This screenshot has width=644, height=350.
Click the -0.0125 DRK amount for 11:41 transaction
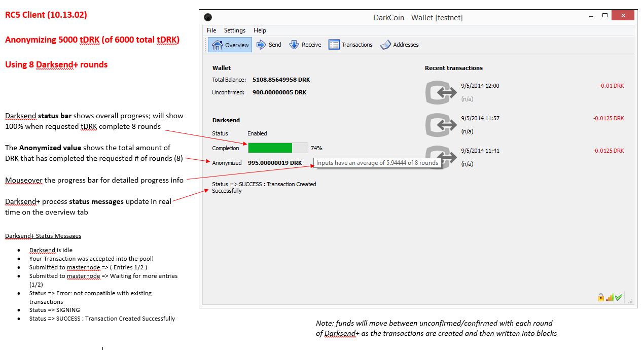pyautogui.click(x=609, y=151)
